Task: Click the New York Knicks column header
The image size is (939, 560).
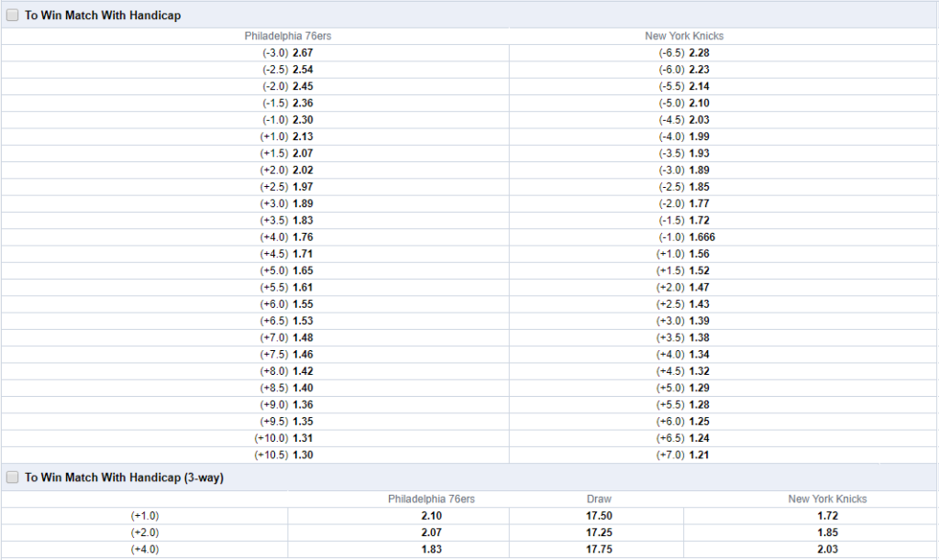Action: (684, 36)
